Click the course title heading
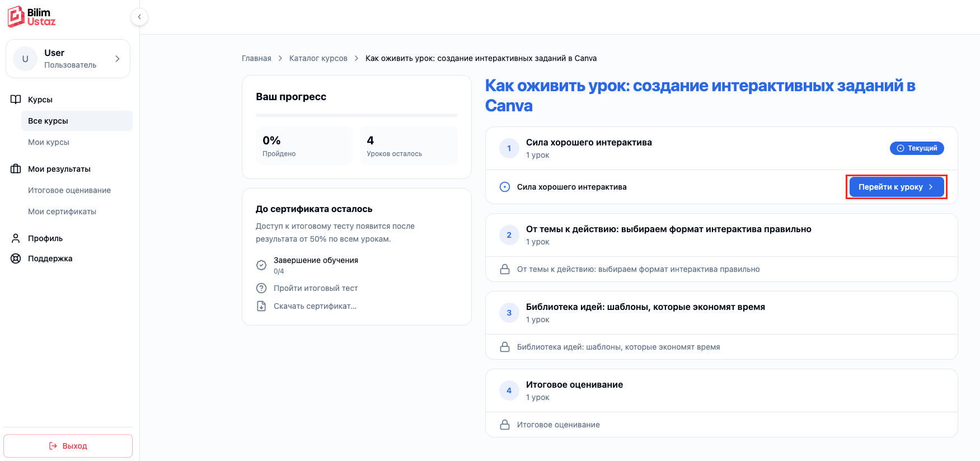The image size is (980, 461). pyautogui.click(x=700, y=96)
